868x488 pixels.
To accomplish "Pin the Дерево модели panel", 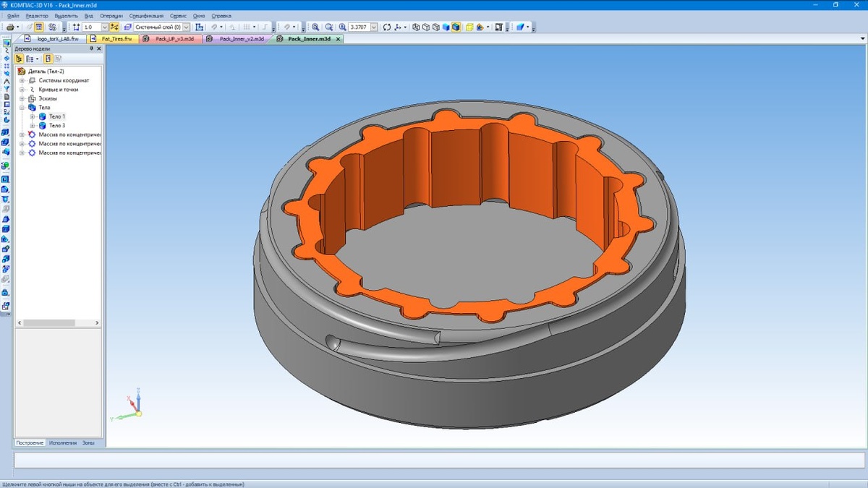I will click(92, 48).
